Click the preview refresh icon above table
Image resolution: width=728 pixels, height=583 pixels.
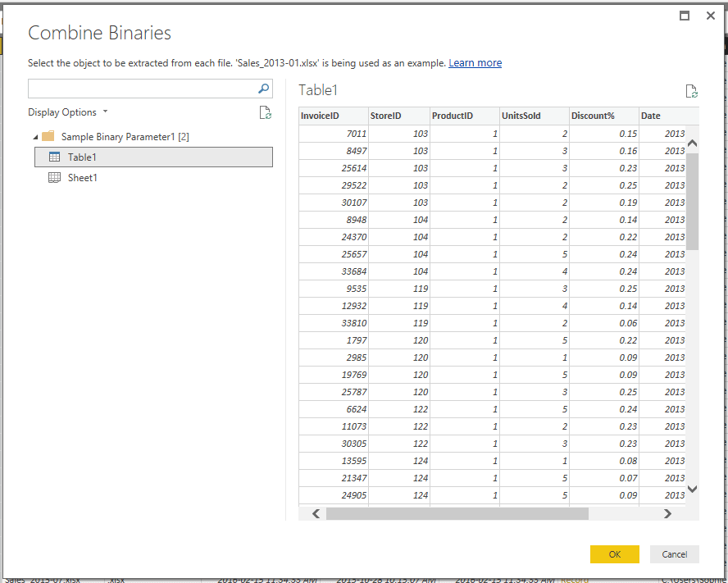coord(691,92)
